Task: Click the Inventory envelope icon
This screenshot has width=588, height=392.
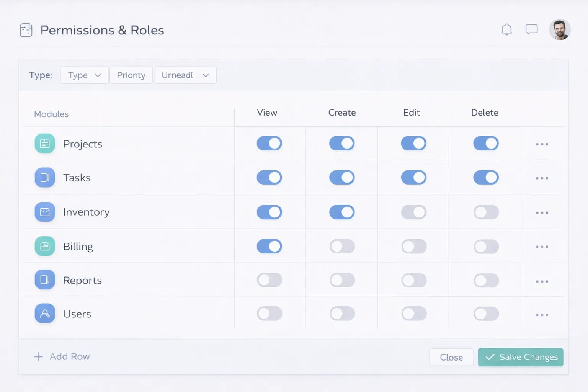Action: [x=45, y=212]
